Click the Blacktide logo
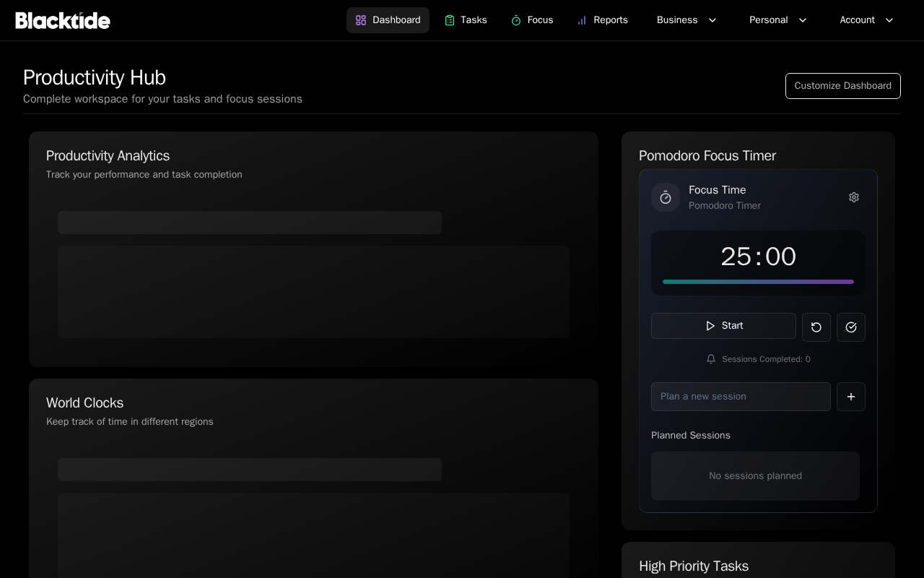This screenshot has width=924, height=578. 63,20
